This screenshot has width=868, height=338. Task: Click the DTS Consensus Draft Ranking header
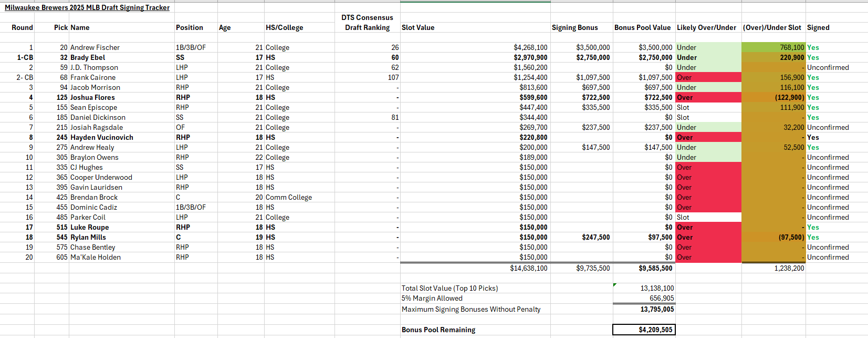(367, 23)
